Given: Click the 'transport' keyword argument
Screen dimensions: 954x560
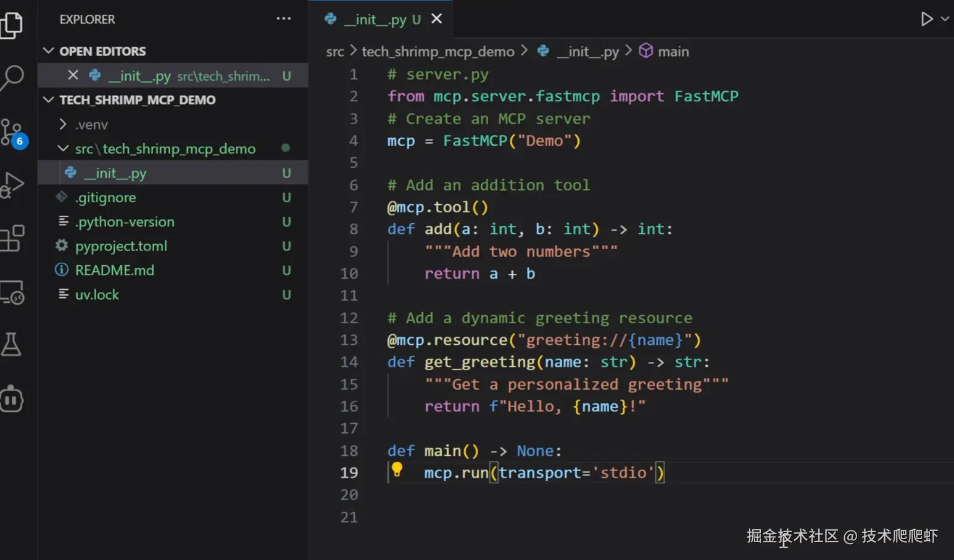Looking at the screenshot, I should [x=540, y=473].
